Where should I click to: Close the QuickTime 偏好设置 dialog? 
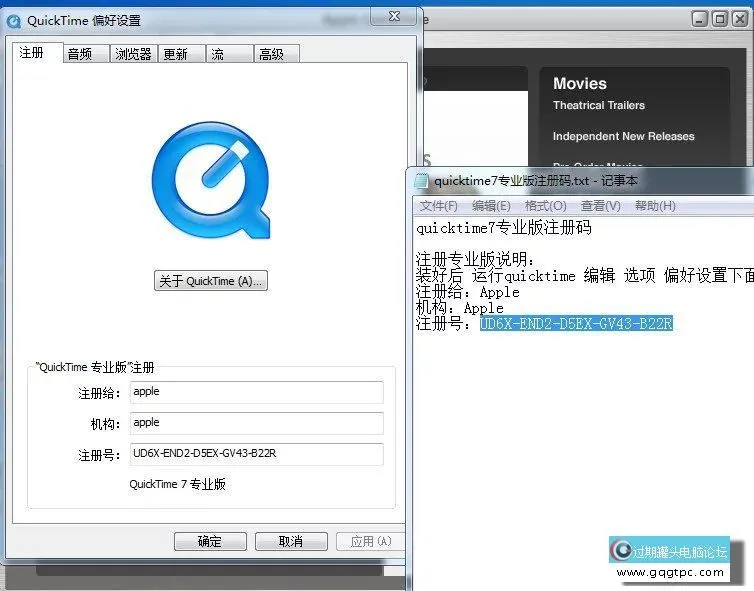coord(394,16)
